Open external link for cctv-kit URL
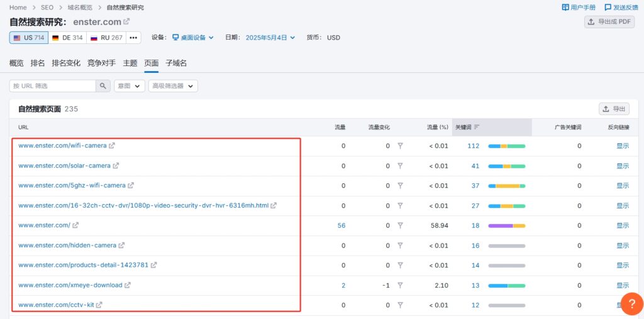This screenshot has height=319, width=644. [99, 305]
